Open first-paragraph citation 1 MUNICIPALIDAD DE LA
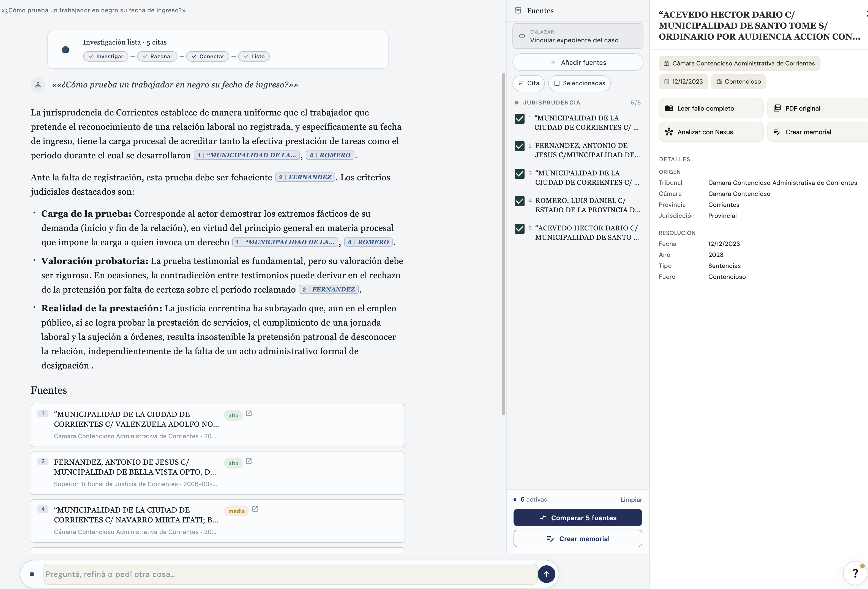This screenshot has height=589, width=868. click(247, 155)
